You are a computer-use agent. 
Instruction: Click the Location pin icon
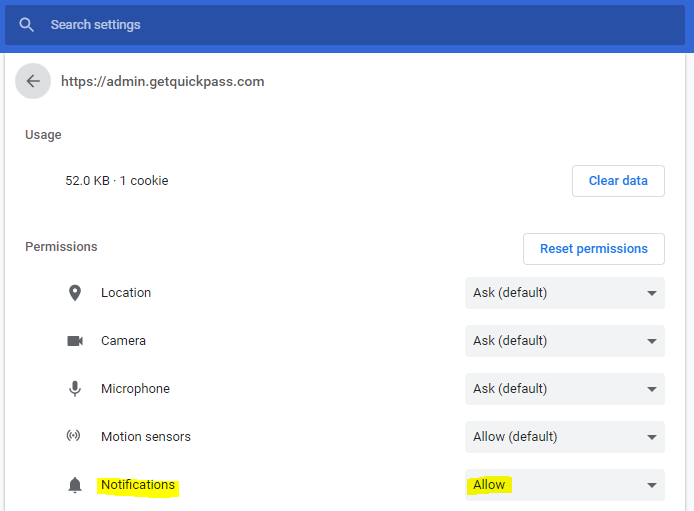[x=75, y=293]
